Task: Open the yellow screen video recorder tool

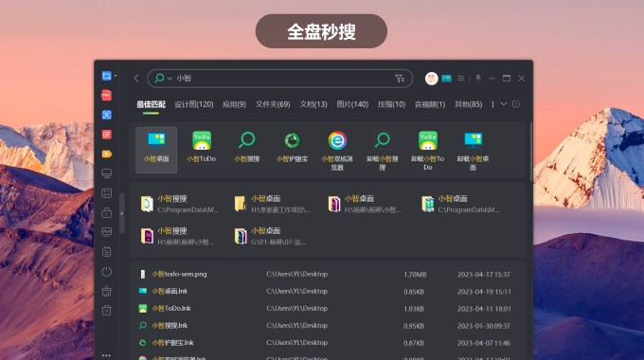Action: coord(106,153)
